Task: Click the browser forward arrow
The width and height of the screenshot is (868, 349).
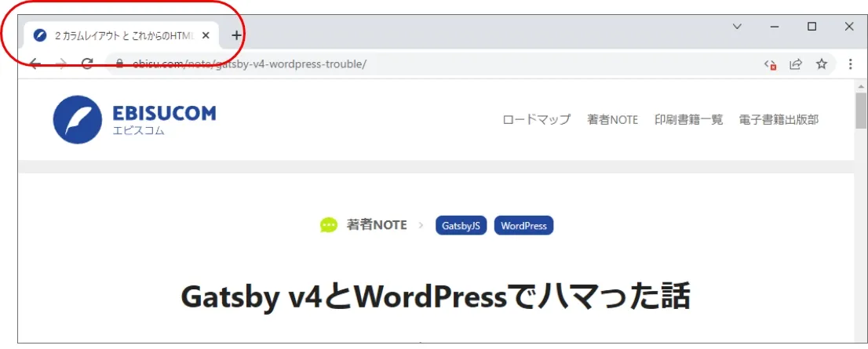Action: (x=61, y=64)
